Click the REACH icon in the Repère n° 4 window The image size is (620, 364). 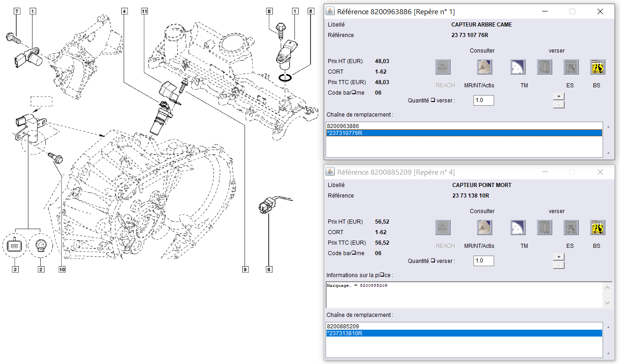point(443,228)
